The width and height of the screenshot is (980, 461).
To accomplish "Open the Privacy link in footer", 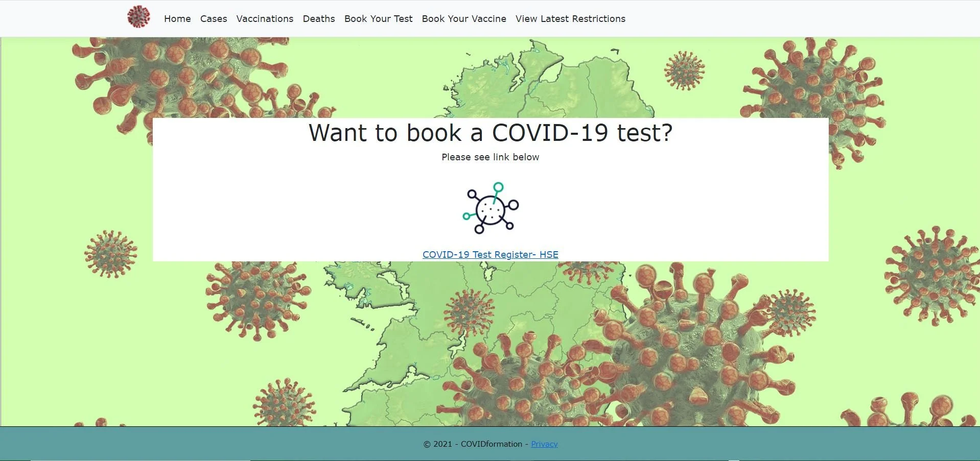I will coord(544,444).
